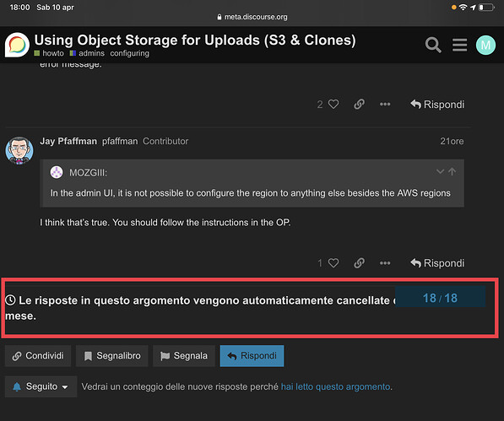The image size is (504, 421).
Task: Open the search magnifier icon
Action: (433, 45)
